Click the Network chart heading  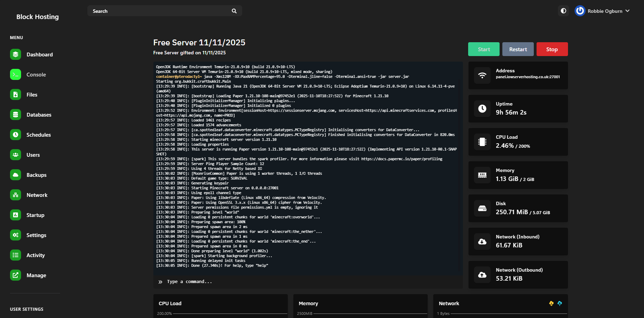[x=449, y=303]
